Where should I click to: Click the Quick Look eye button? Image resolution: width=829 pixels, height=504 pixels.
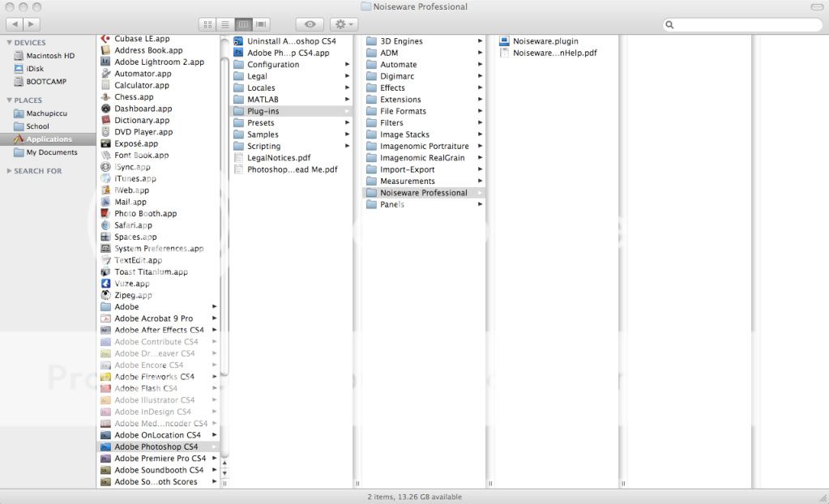[310, 24]
